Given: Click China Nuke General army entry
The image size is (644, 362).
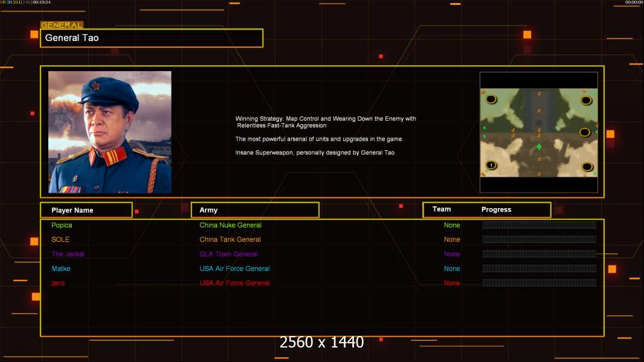Looking at the screenshot, I should pos(230,225).
